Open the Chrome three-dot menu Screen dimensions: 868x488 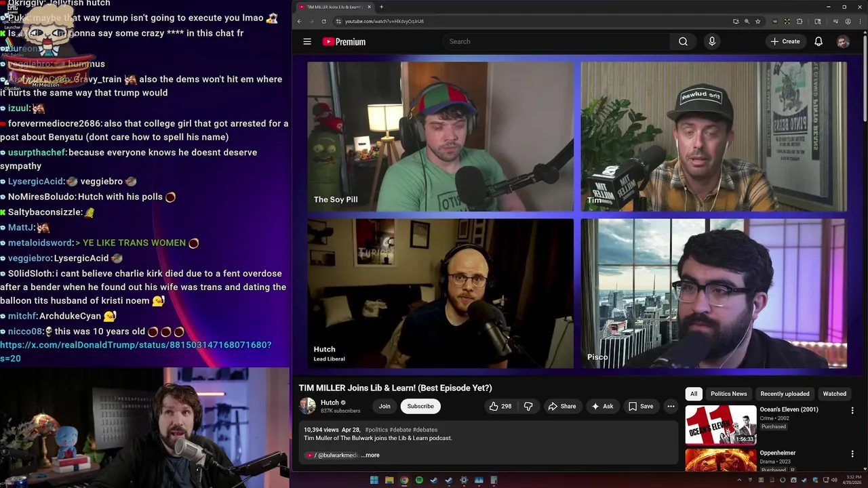[x=860, y=21]
